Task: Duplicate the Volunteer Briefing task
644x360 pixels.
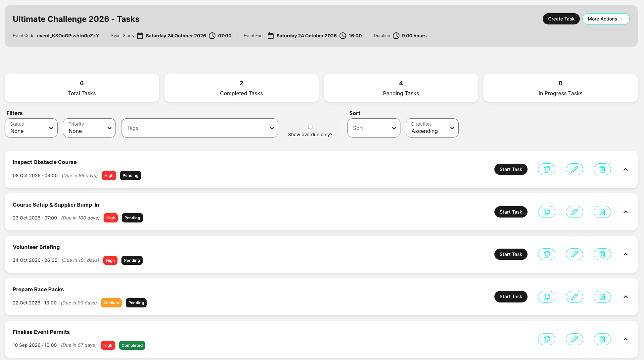Action: tap(547, 254)
